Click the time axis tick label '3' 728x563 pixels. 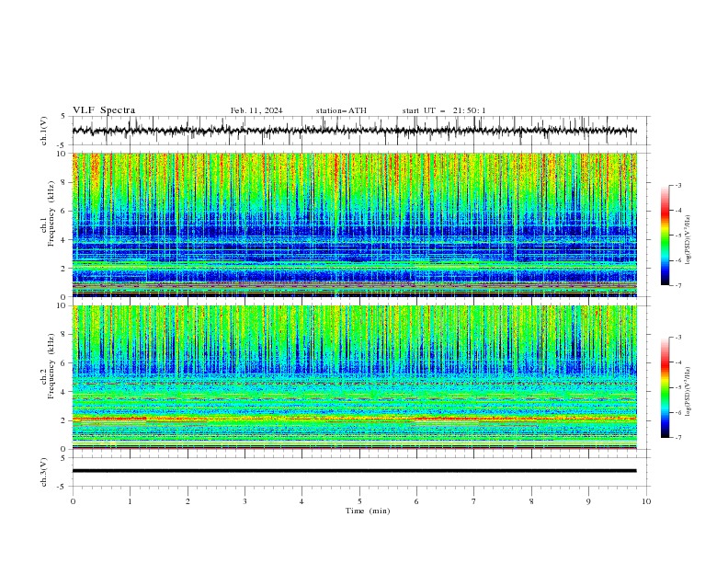(x=245, y=501)
